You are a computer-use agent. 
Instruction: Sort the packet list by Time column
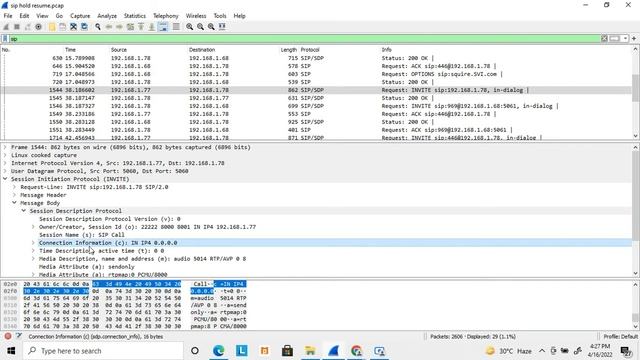[x=71, y=49]
